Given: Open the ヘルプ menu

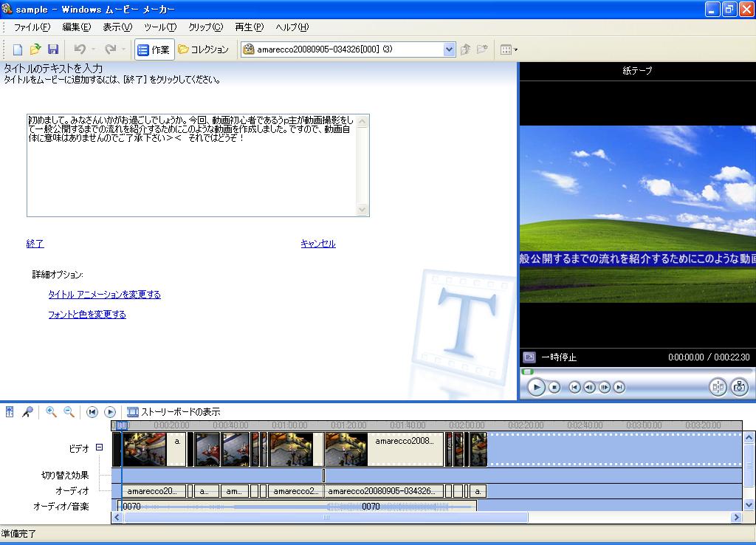Looking at the screenshot, I should tap(292, 27).
